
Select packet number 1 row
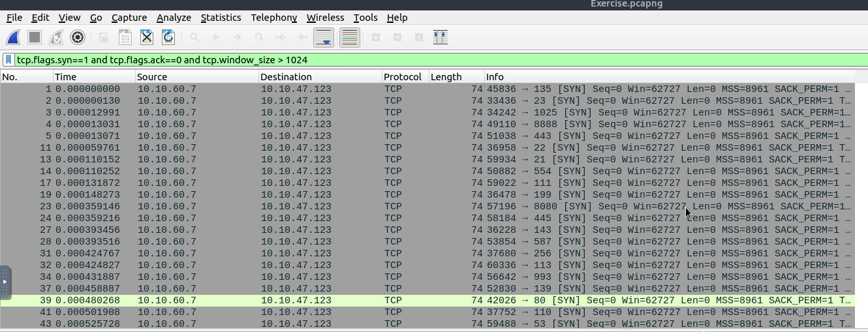[x=426, y=89]
